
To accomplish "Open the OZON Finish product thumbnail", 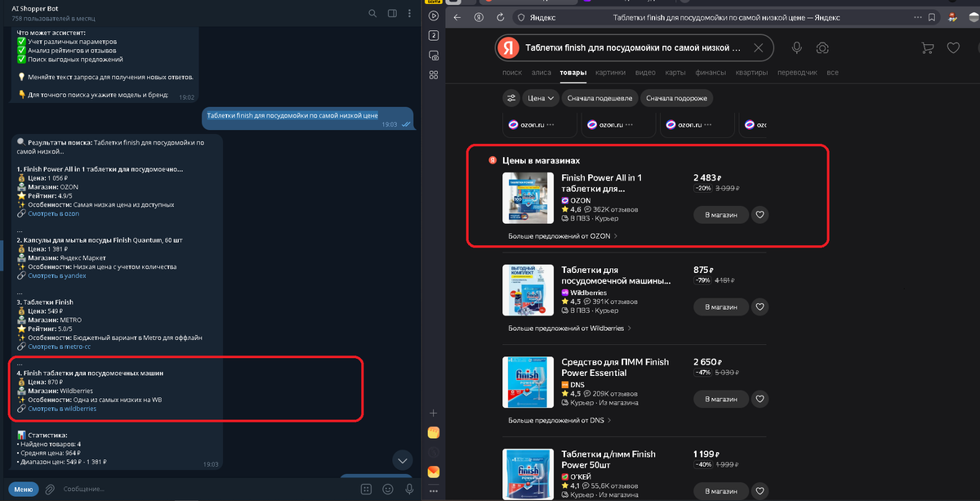I will tap(528, 198).
